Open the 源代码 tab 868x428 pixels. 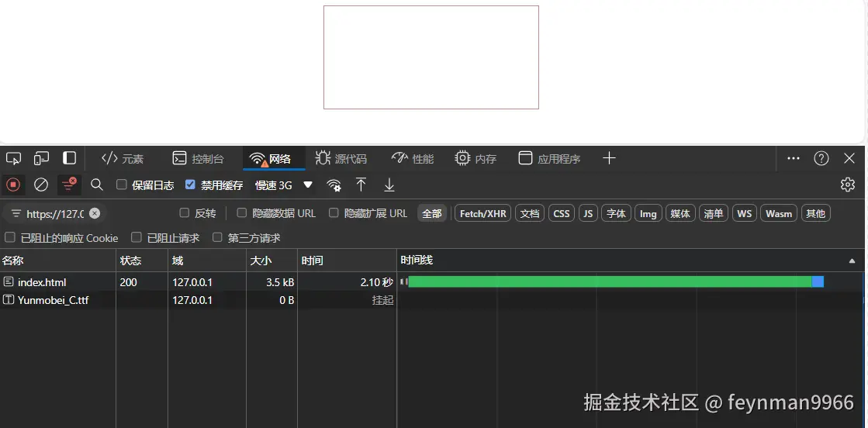341,159
